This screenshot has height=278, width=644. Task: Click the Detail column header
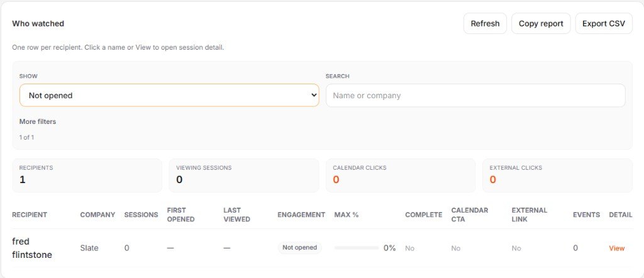(x=621, y=214)
